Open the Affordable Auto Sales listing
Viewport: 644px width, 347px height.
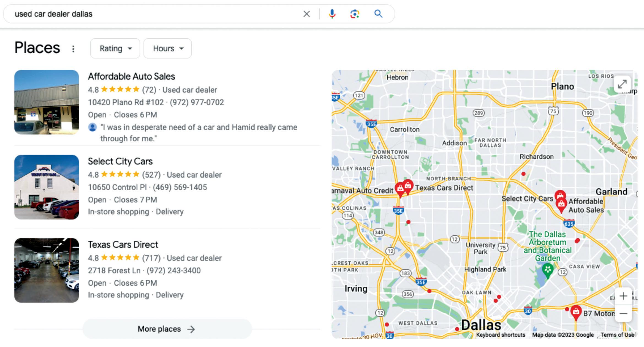pos(131,76)
